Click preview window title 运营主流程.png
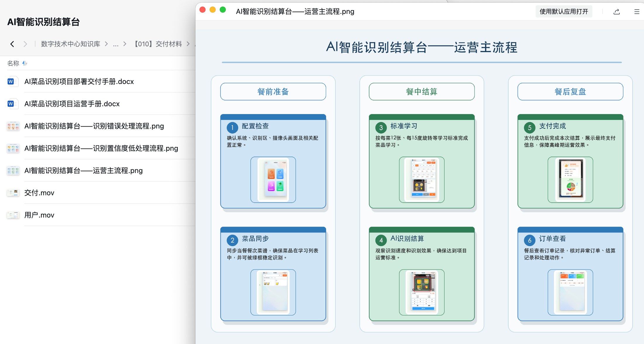 click(x=295, y=12)
